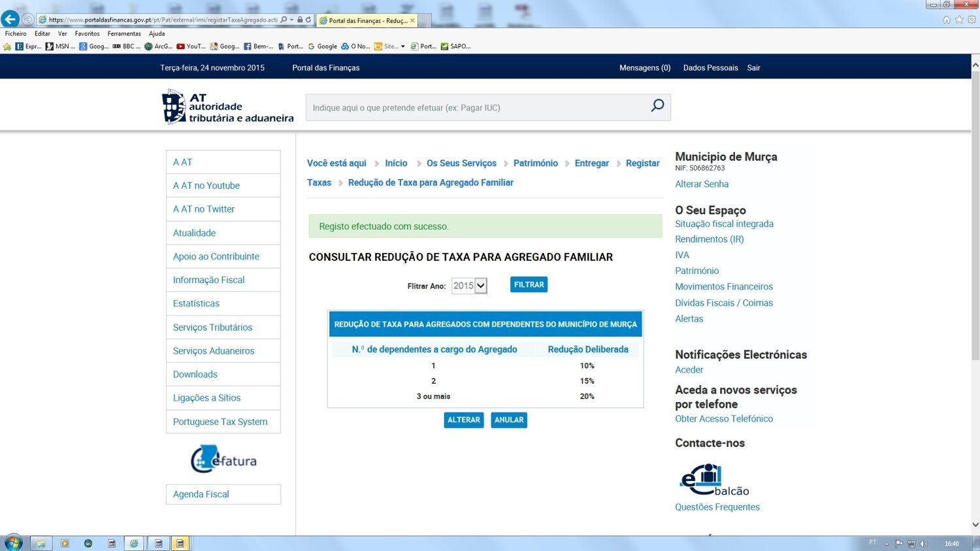980x551 pixels.
Task: Click the ANULAR button
Action: coord(509,420)
